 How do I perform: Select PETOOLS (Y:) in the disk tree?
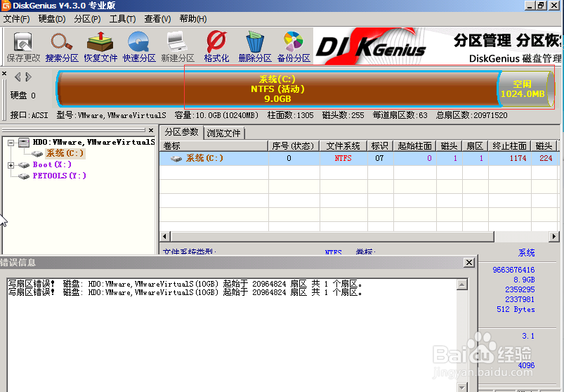[59, 176]
